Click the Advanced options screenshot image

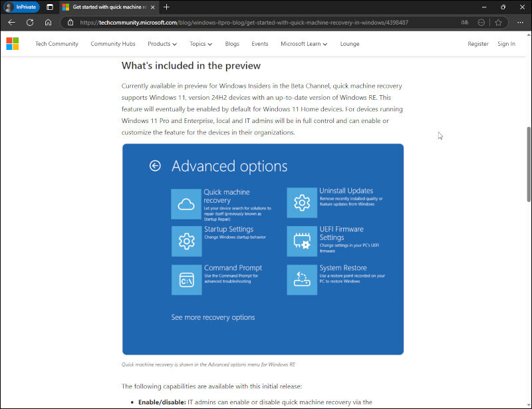click(x=263, y=249)
